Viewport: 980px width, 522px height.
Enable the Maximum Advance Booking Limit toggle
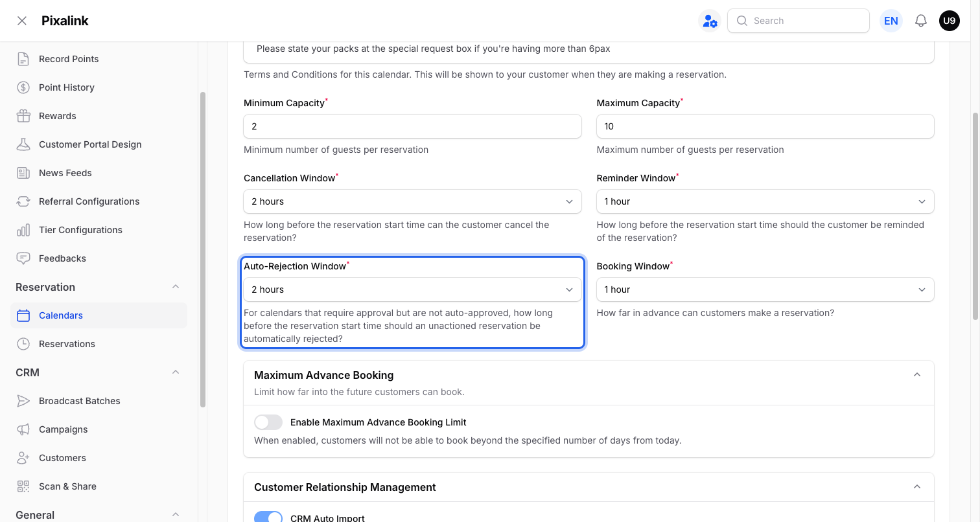point(268,422)
